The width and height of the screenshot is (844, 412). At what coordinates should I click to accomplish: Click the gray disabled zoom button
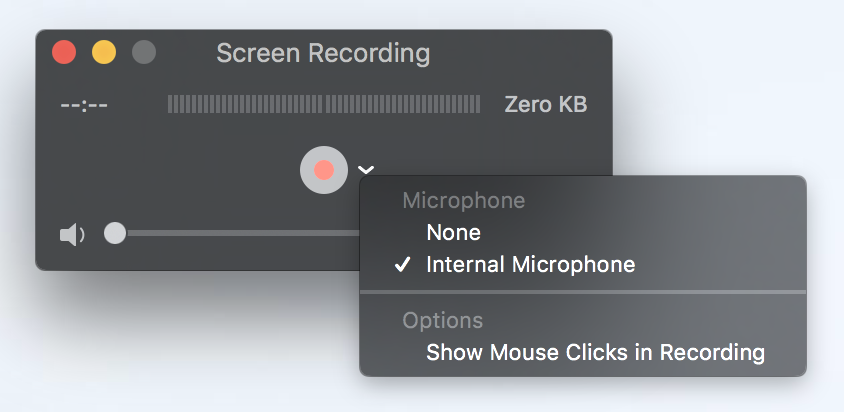pyautogui.click(x=144, y=52)
